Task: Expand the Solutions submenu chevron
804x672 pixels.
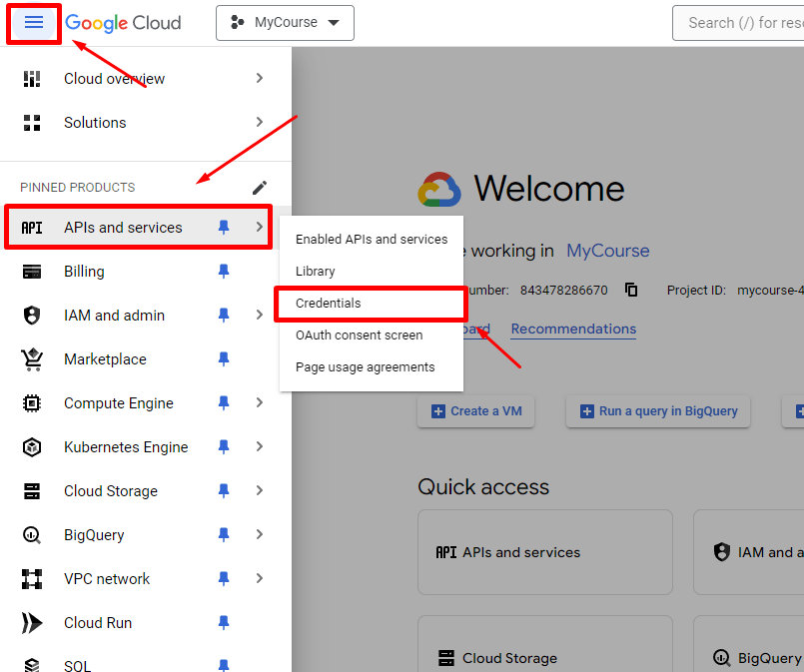Action: [260, 122]
